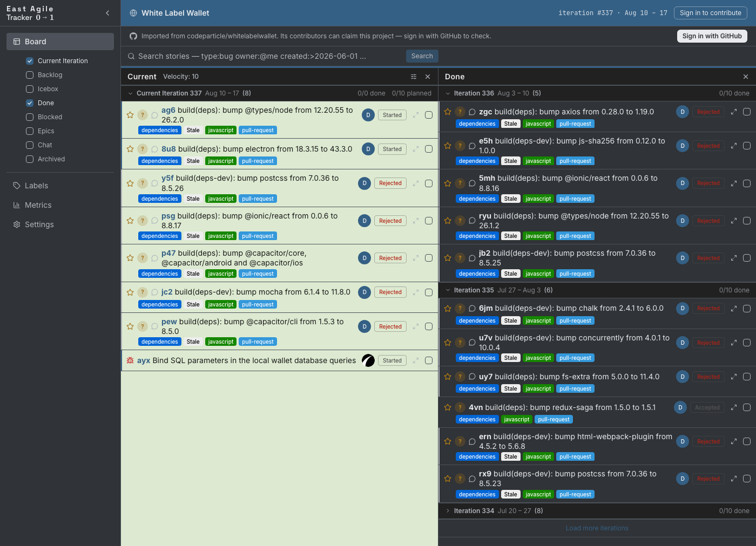
Task: Click the bug icon on story ayx
Action: (x=130, y=360)
